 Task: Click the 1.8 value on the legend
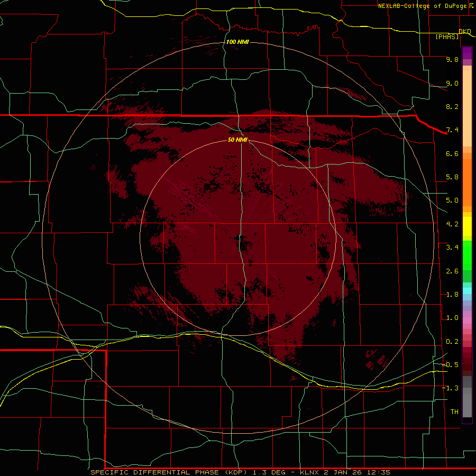[x=452, y=295]
